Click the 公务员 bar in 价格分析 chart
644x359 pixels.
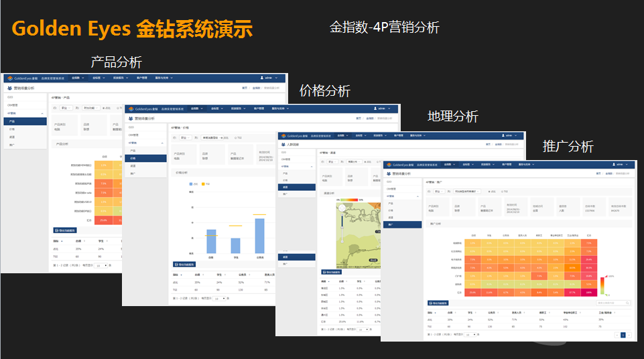coord(259,236)
